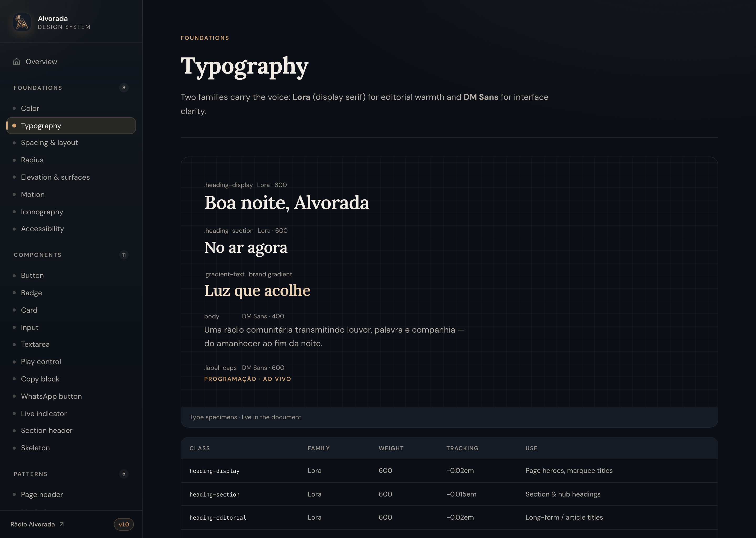Click the Overview home icon
756x538 pixels.
pyautogui.click(x=17, y=62)
